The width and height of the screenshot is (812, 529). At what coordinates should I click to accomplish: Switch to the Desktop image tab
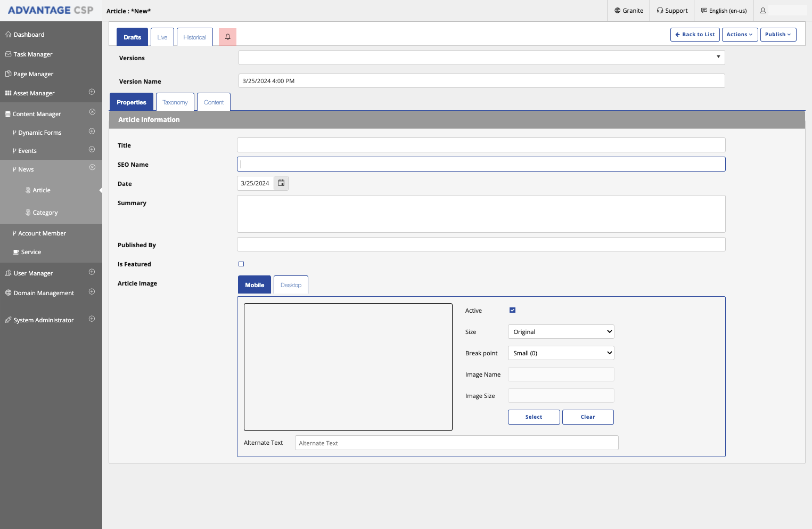[291, 284]
